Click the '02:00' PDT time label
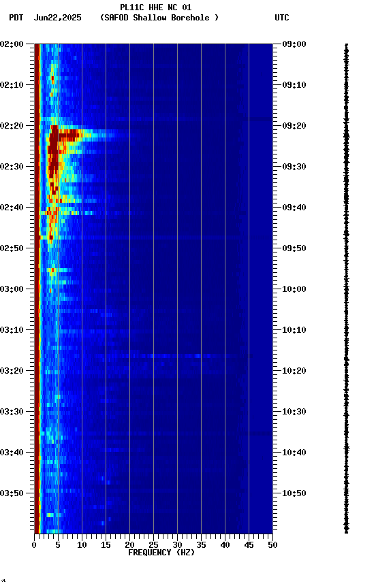Viewport: 376px width, 588px height. tap(12, 44)
